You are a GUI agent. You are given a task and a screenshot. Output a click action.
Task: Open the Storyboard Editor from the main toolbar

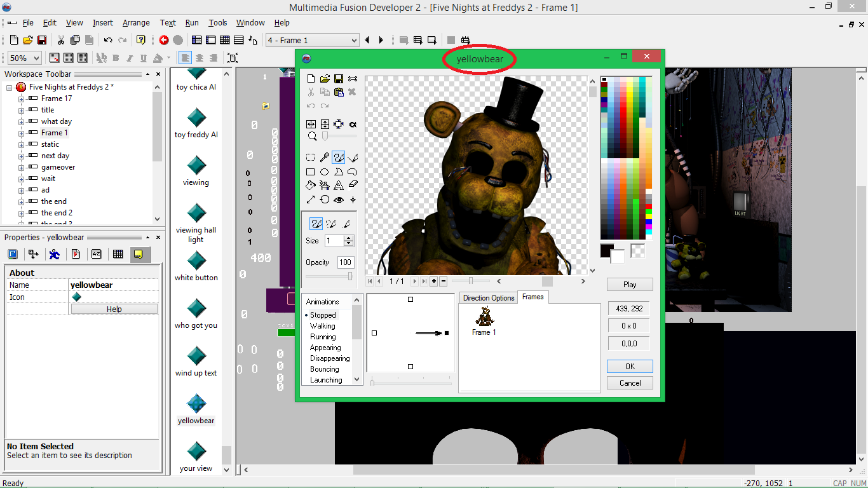[x=197, y=40]
